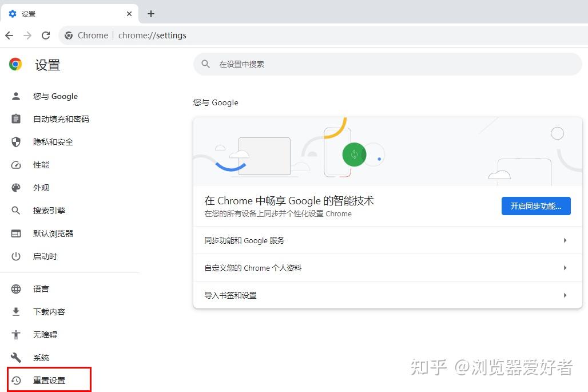Click speedometer icon for 性能
This screenshot has width=588, height=392.
(x=16, y=165)
